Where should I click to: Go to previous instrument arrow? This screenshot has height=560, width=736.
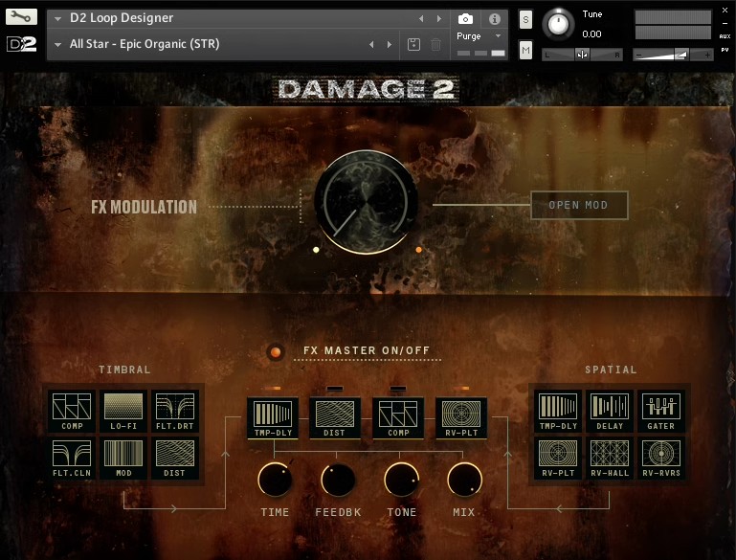(x=421, y=19)
